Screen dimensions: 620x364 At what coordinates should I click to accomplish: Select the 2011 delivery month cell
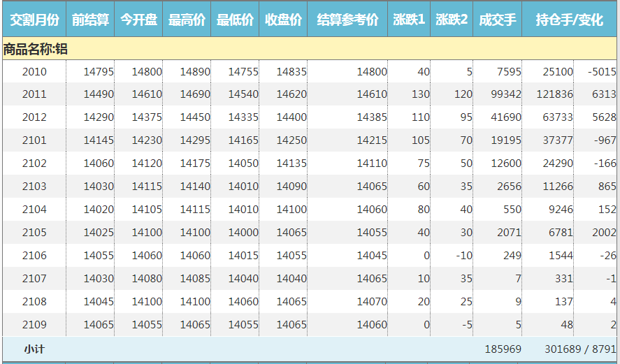[34, 94]
